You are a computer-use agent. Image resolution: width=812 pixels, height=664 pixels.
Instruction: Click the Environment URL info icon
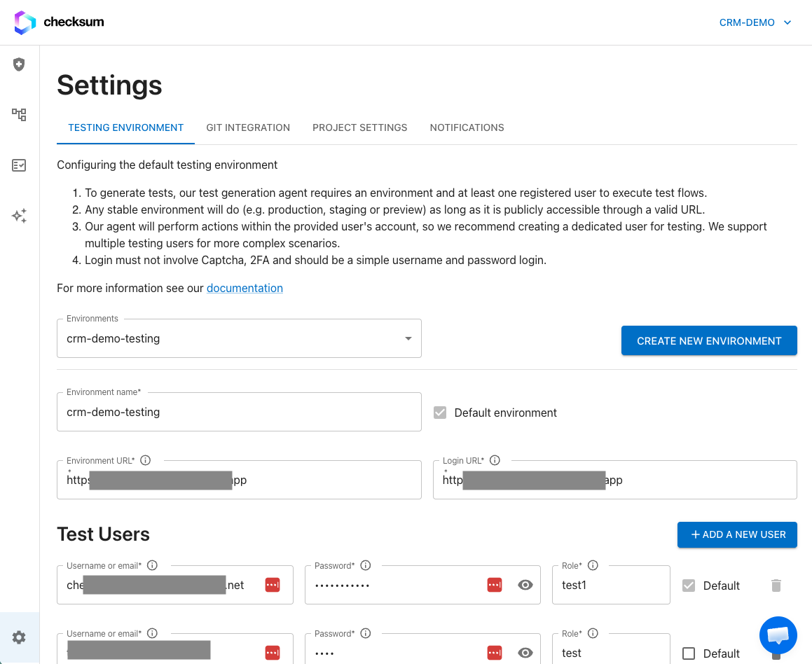146,460
